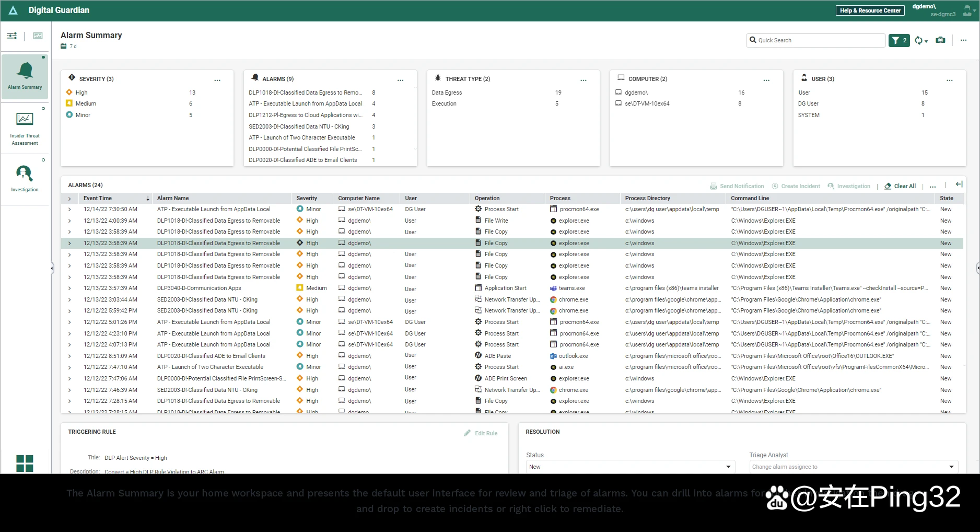Open the Triage Analyst assignee dropdown

(854, 467)
